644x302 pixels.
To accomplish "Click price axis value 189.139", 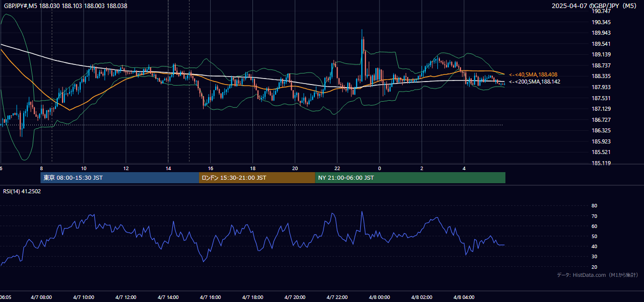I will [602, 54].
